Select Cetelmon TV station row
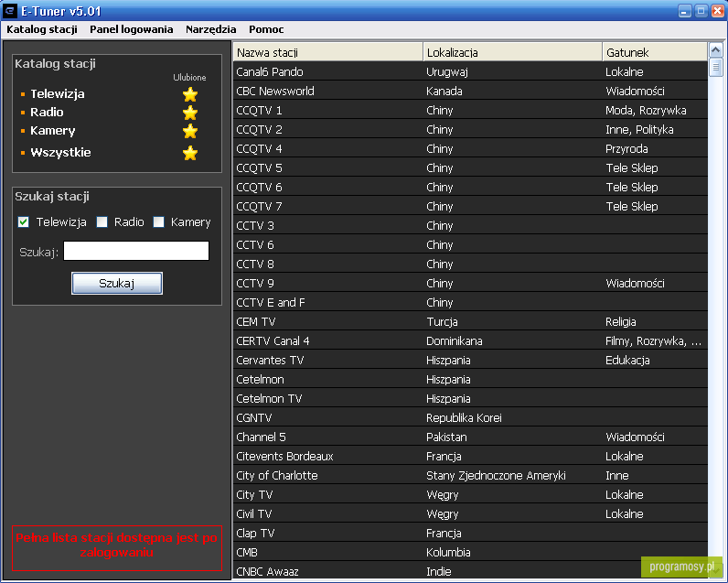 pos(470,398)
